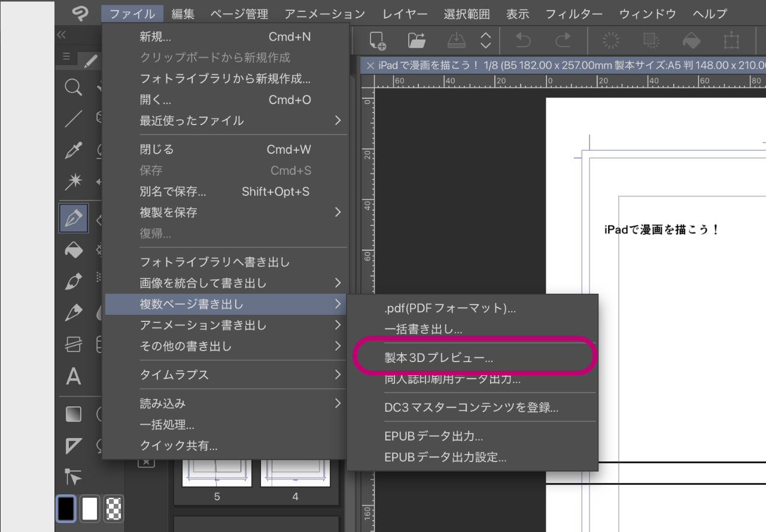Screen dimensions: 766x532
Task: Select the Gradient tool
Action: point(73,414)
